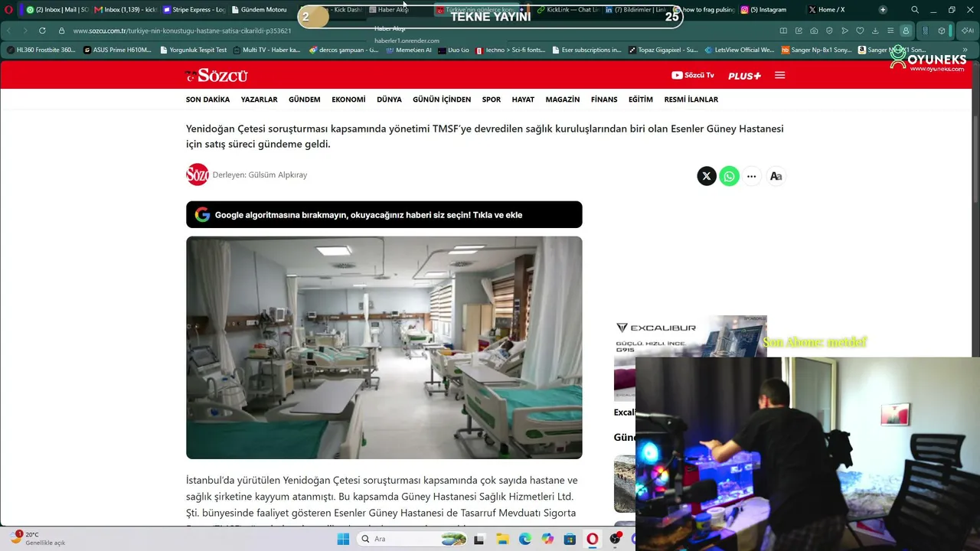
Task: Show more bookmarks with chevron
Action: pos(965,50)
